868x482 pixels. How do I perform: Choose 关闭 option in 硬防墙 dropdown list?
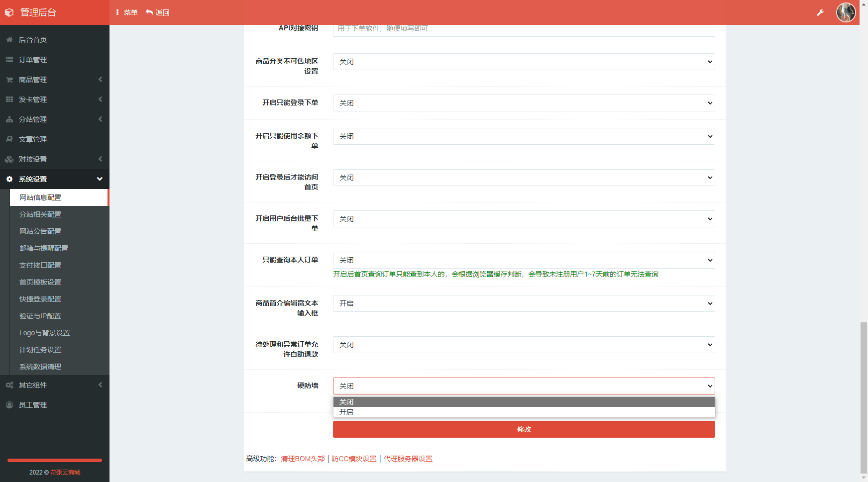coord(346,402)
